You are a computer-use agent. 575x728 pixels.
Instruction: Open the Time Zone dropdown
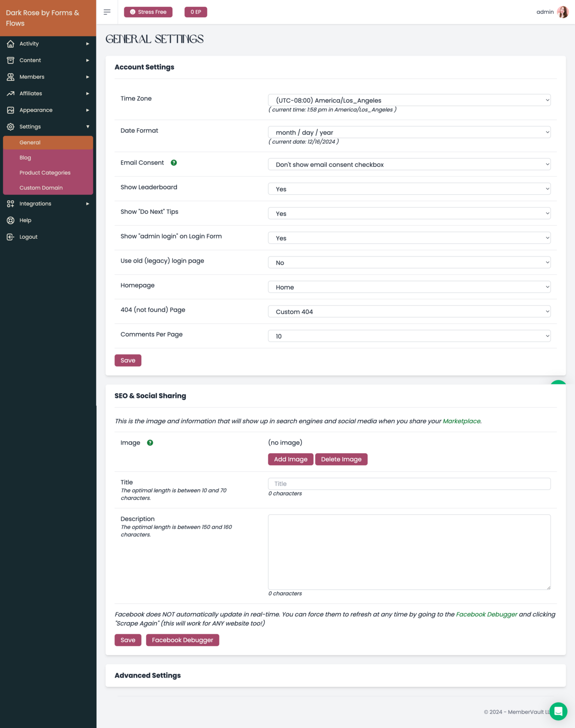point(409,100)
